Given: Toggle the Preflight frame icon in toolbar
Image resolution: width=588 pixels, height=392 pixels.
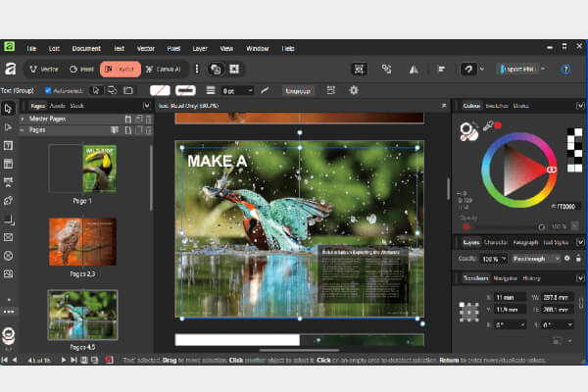Looking at the screenshot, I should pos(359,69).
